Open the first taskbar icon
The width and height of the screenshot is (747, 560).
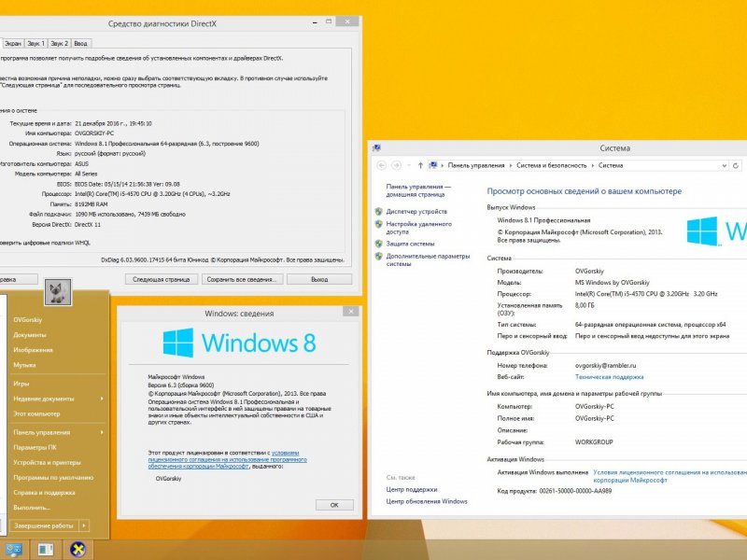[x=13, y=550]
